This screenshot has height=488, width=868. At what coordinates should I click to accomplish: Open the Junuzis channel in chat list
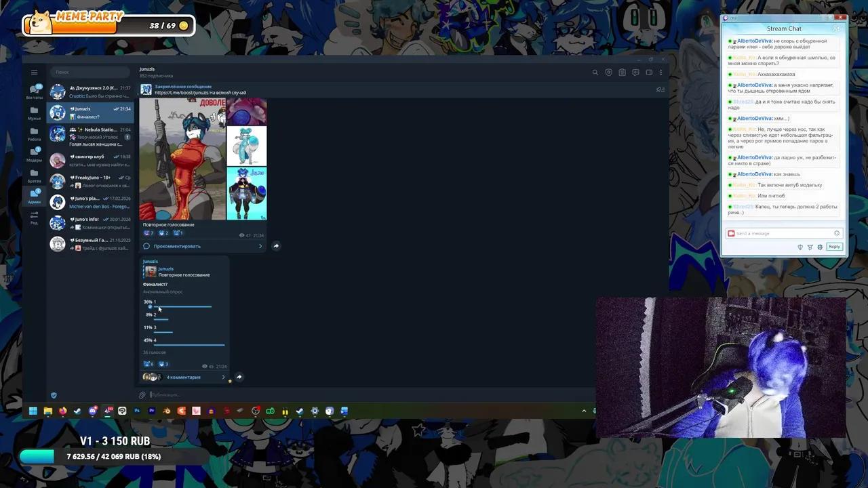point(90,113)
